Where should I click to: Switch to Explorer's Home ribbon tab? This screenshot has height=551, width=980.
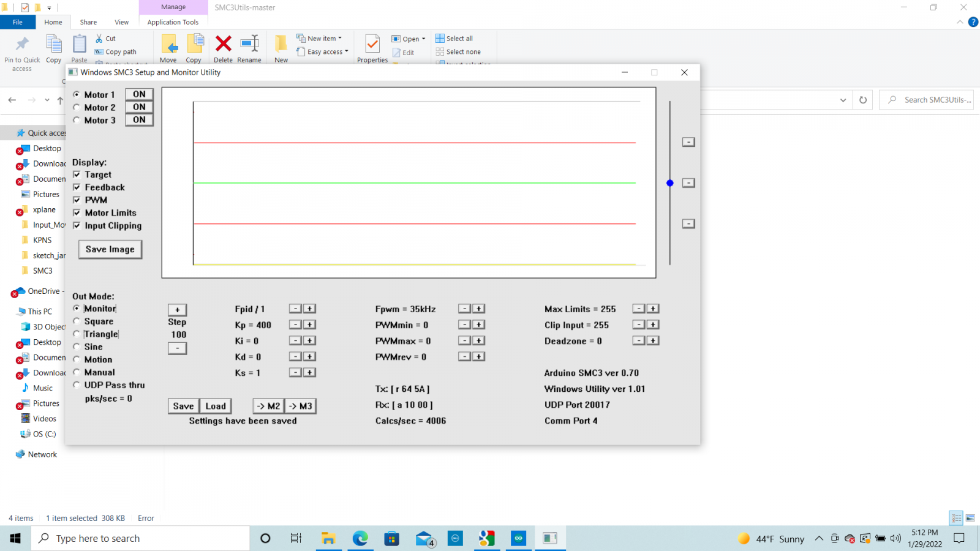click(53, 22)
